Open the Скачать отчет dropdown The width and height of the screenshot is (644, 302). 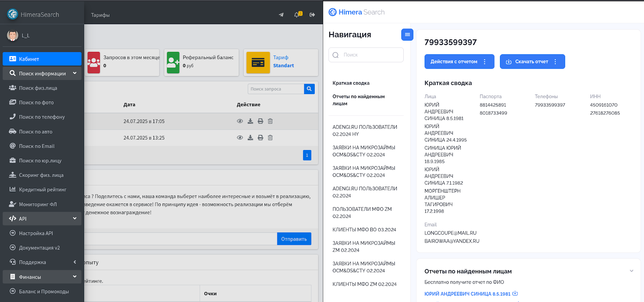532,62
